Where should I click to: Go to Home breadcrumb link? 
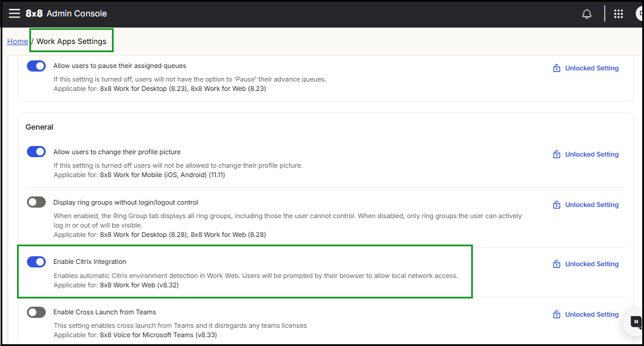[18, 42]
